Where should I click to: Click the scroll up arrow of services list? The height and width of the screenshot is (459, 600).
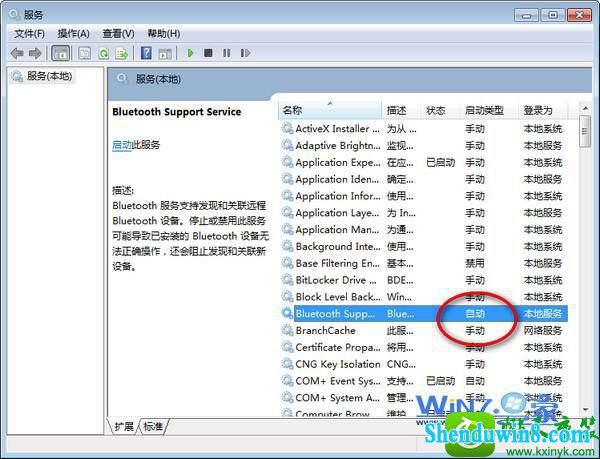585,108
